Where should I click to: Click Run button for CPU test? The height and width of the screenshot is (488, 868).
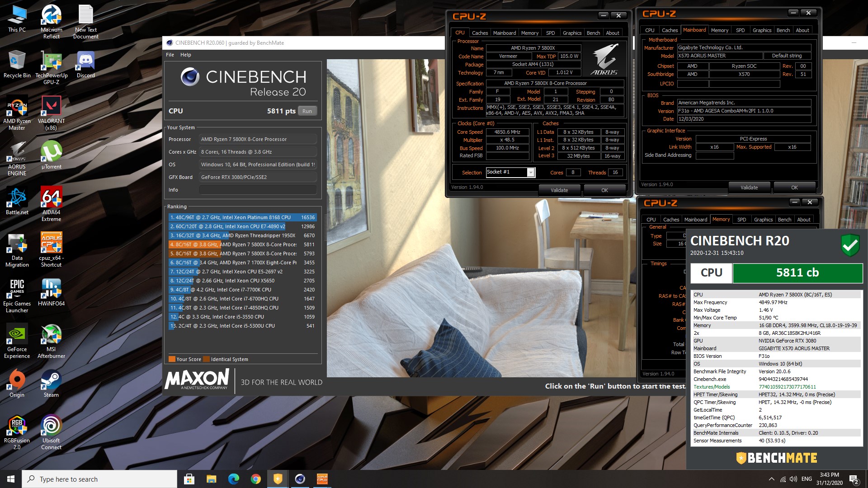(307, 111)
